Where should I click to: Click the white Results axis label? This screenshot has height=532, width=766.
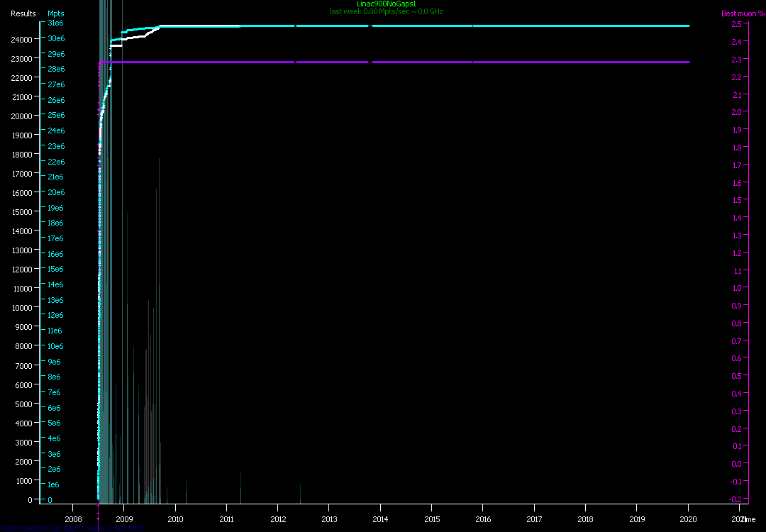tap(23, 13)
